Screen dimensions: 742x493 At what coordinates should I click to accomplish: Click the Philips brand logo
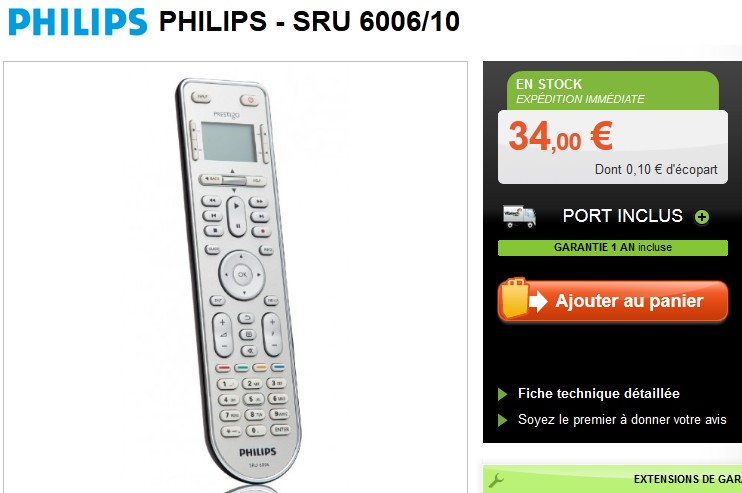(x=78, y=22)
